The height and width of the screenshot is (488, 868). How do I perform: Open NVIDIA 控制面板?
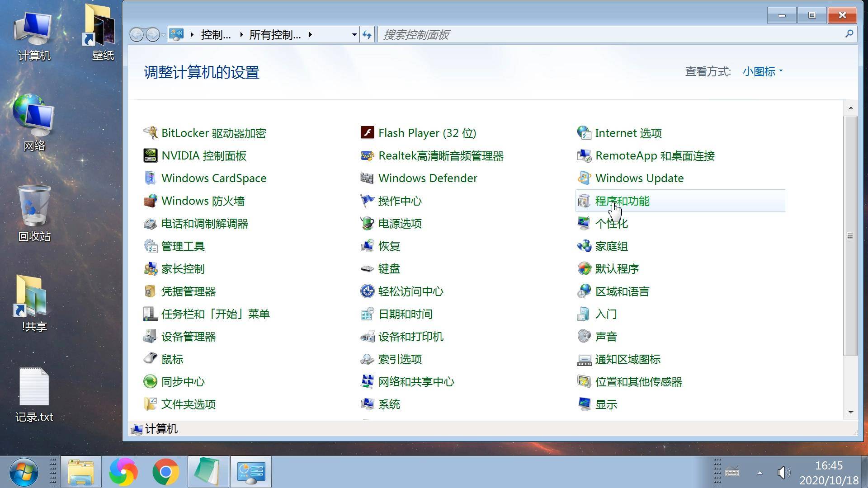coord(206,155)
